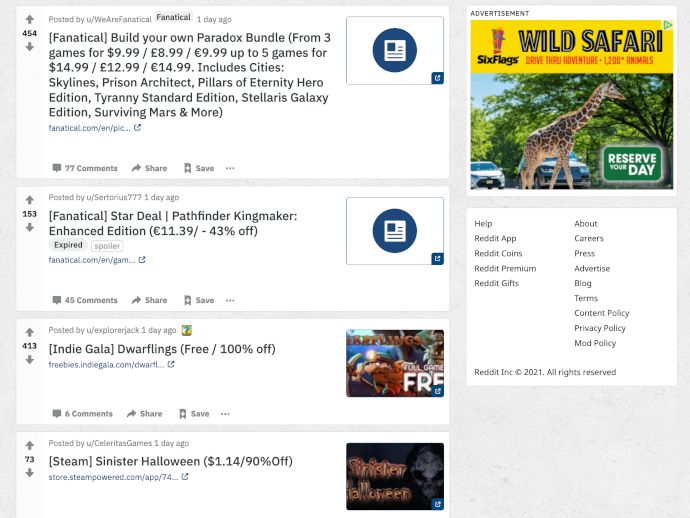The width and height of the screenshot is (690, 518).
Task: Upvote the Sinister Halloween post
Action: pyautogui.click(x=29, y=445)
